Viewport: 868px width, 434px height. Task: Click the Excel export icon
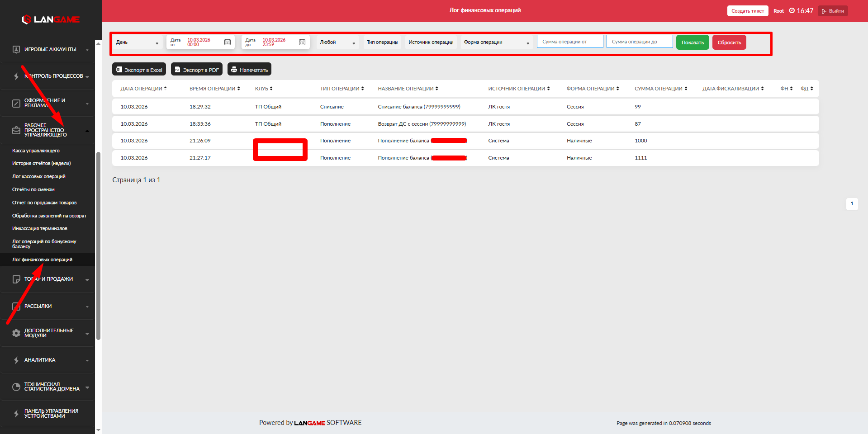pos(119,70)
